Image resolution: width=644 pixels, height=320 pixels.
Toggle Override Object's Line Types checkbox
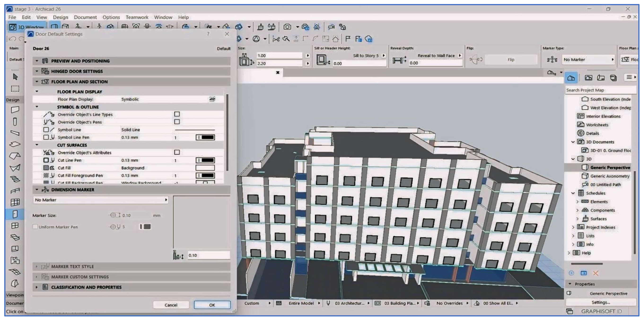click(x=177, y=114)
